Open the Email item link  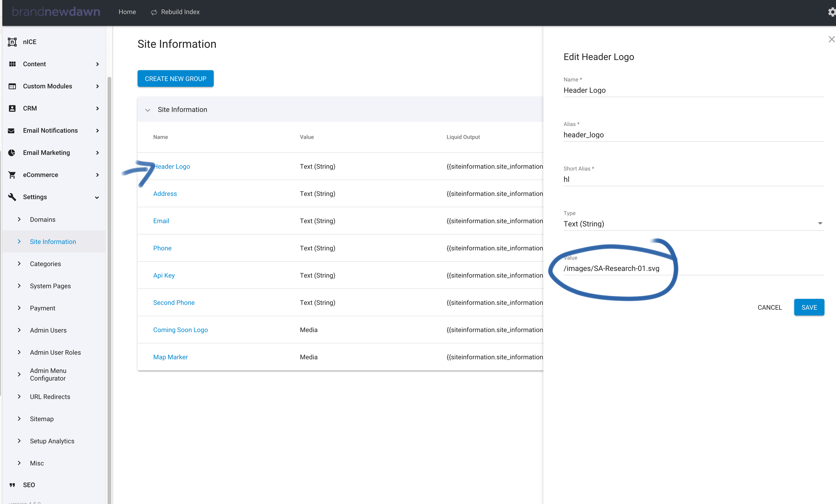[161, 221]
